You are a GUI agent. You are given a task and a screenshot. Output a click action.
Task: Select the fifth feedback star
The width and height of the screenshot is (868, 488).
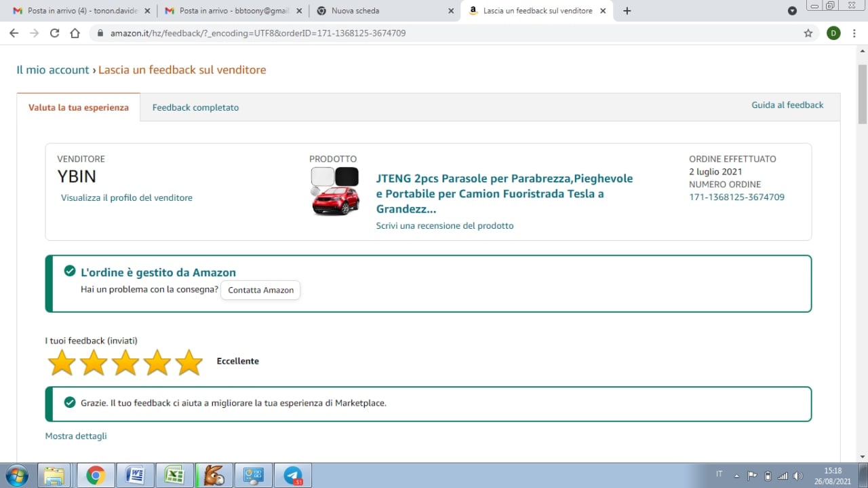[189, 362]
